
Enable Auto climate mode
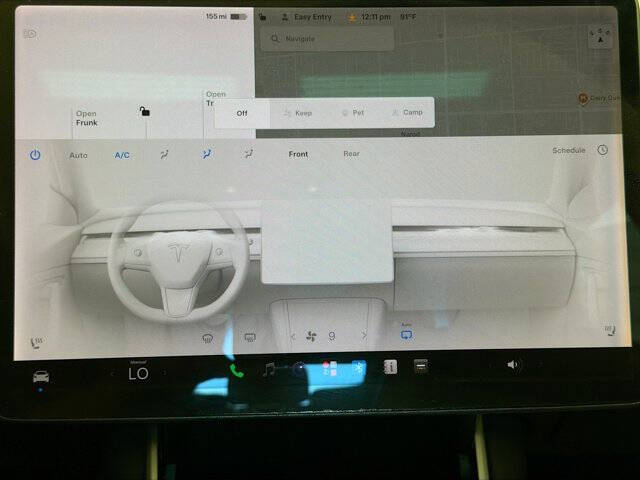point(78,156)
